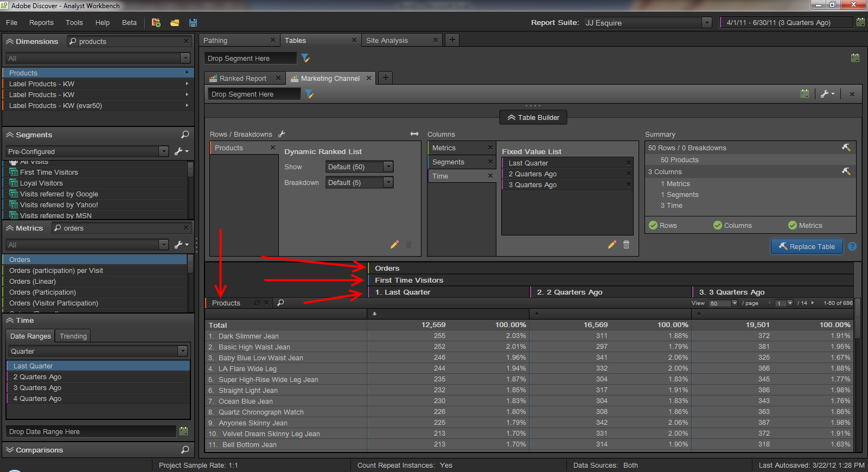Image resolution: width=868 pixels, height=472 pixels.
Task: Open the project folder icon in toolbar
Action: [175, 23]
